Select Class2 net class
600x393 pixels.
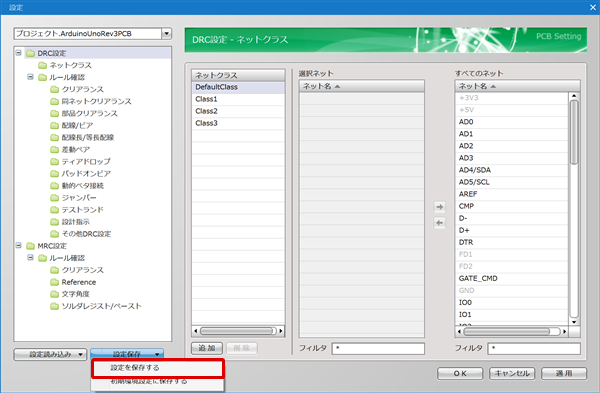click(238, 111)
